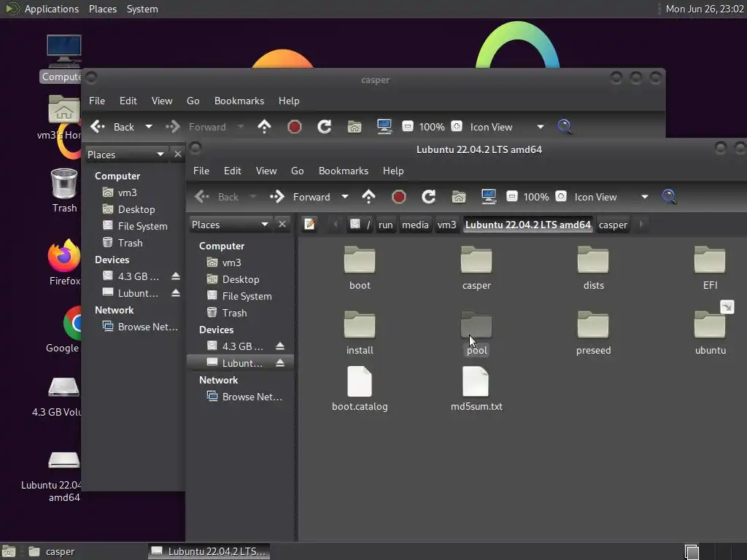Zoom in in casper window
747x560 pixels.
(x=457, y=126)
